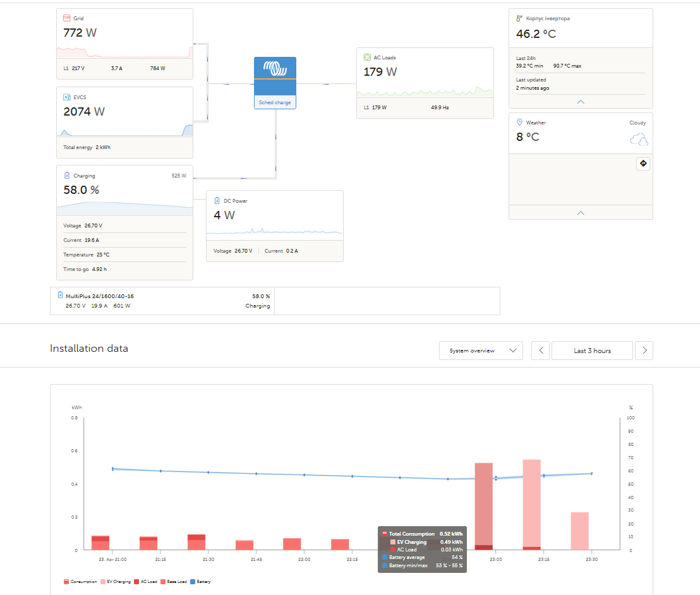Click the AC Loads socket icon

[367, 57]
